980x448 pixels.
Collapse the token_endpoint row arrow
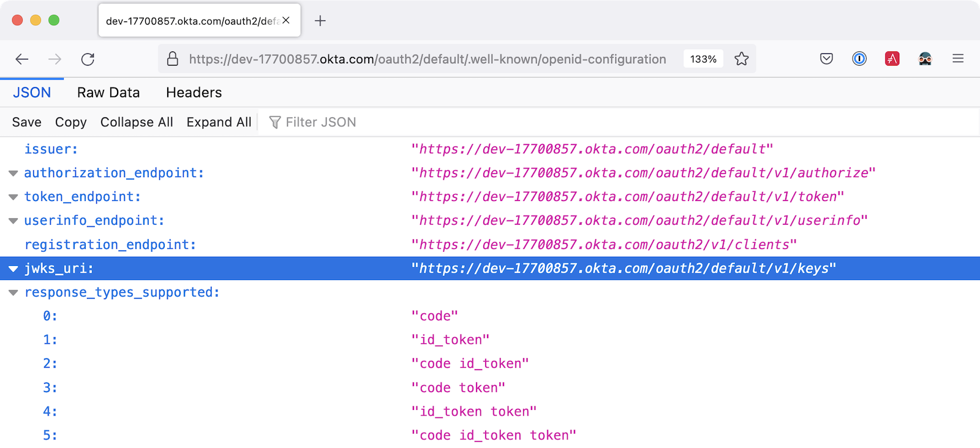pyautogui.click(x=13, y=197)
